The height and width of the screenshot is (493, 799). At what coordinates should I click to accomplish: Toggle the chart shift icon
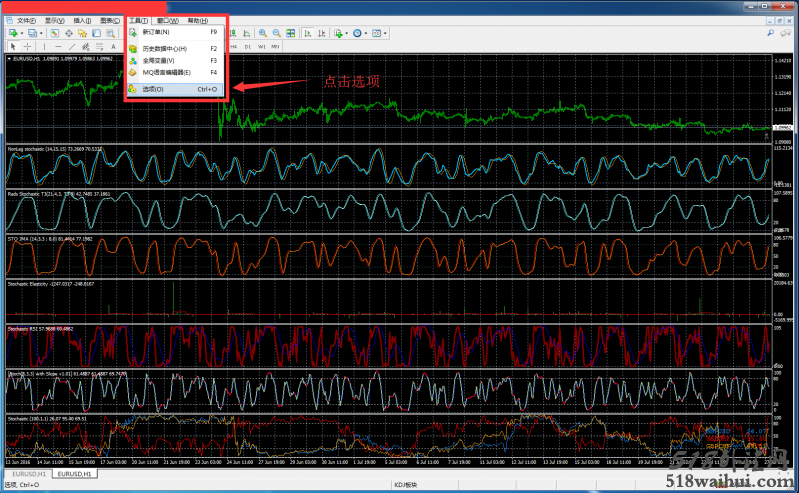click(x=323, y=33)
